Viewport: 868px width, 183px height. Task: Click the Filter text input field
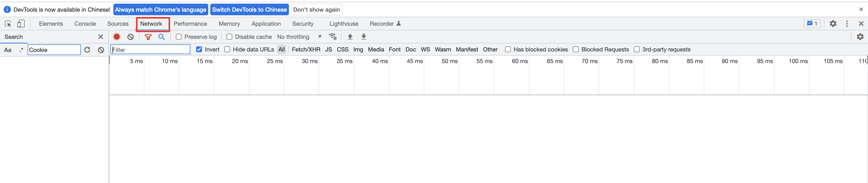click(150, 50)
